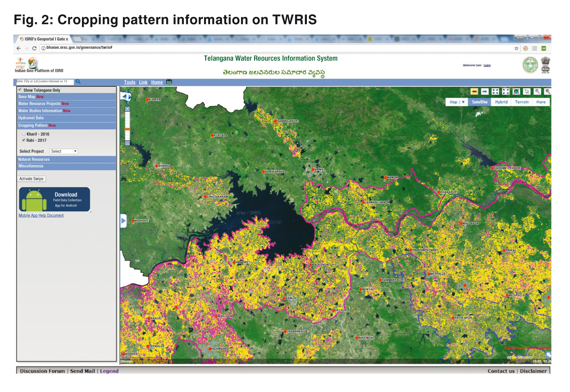The width and height of the screenshot is (570, 392).
Task: Switch to Satellite map view
Action: (480, 102)
